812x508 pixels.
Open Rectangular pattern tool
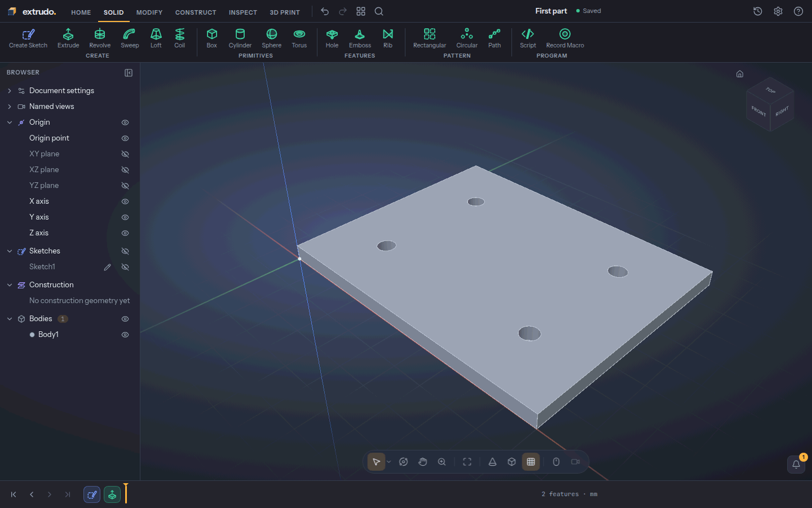pyautogui.click(x=430, y=38)
